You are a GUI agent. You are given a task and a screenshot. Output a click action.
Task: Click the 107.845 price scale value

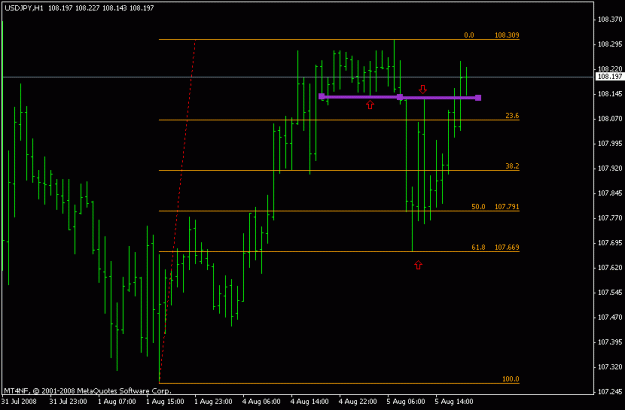click(x=610, y=193)
